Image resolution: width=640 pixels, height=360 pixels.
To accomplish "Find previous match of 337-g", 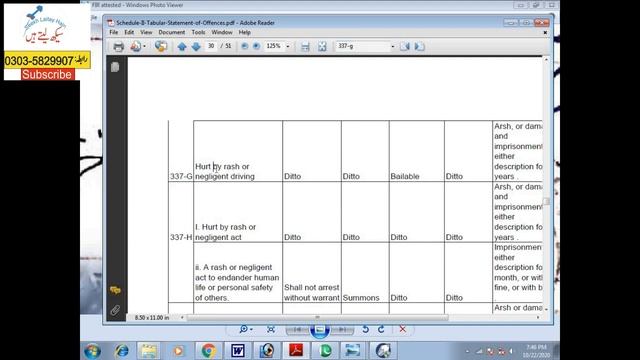I will pyautogui.click(x=404, y=46).
